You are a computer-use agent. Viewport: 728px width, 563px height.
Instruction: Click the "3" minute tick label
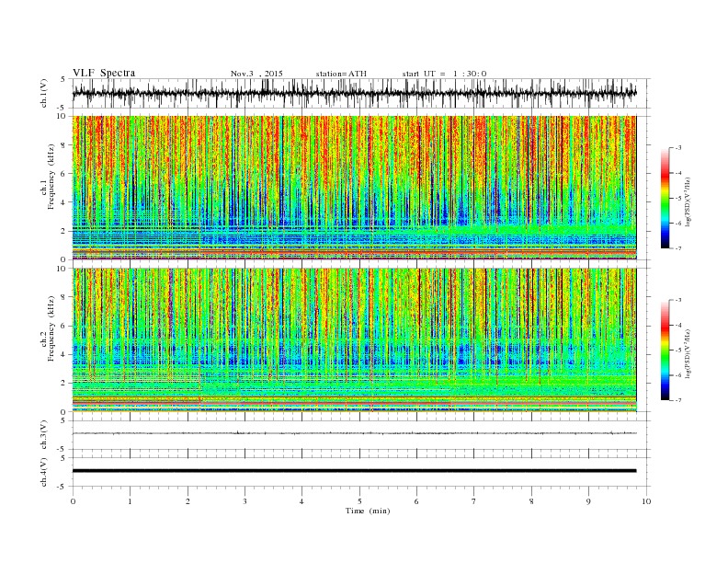coord(245,501)
